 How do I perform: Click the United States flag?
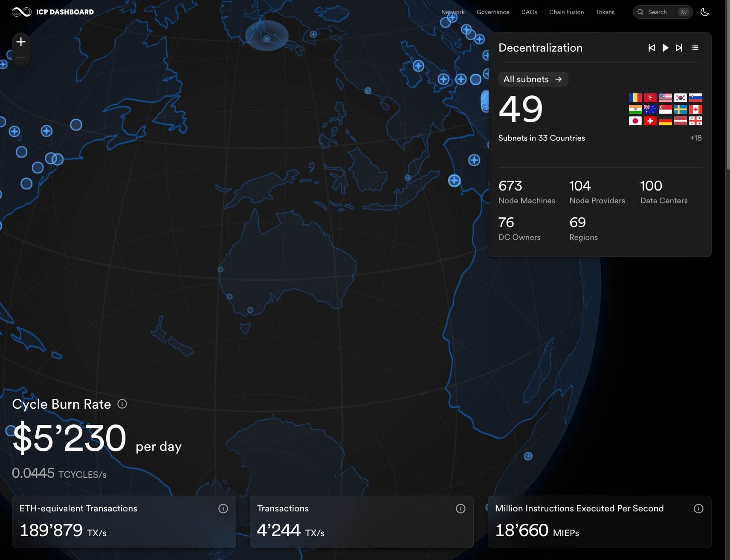(665, 98)
